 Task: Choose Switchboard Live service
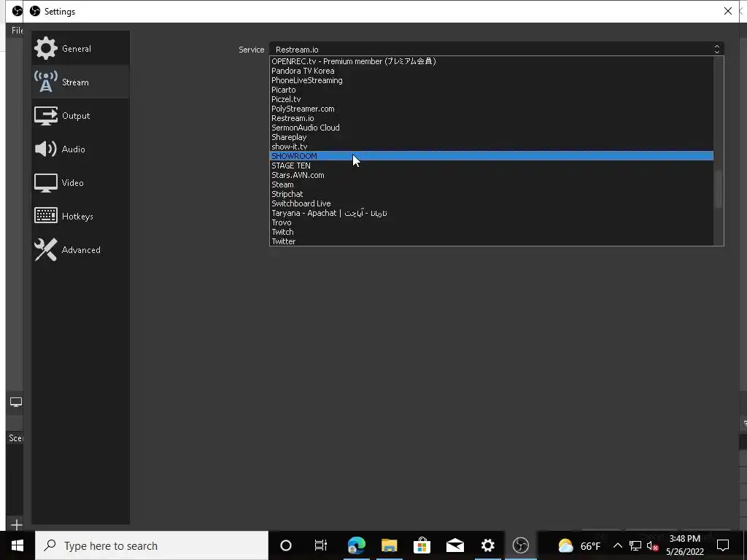pos(491,203)
